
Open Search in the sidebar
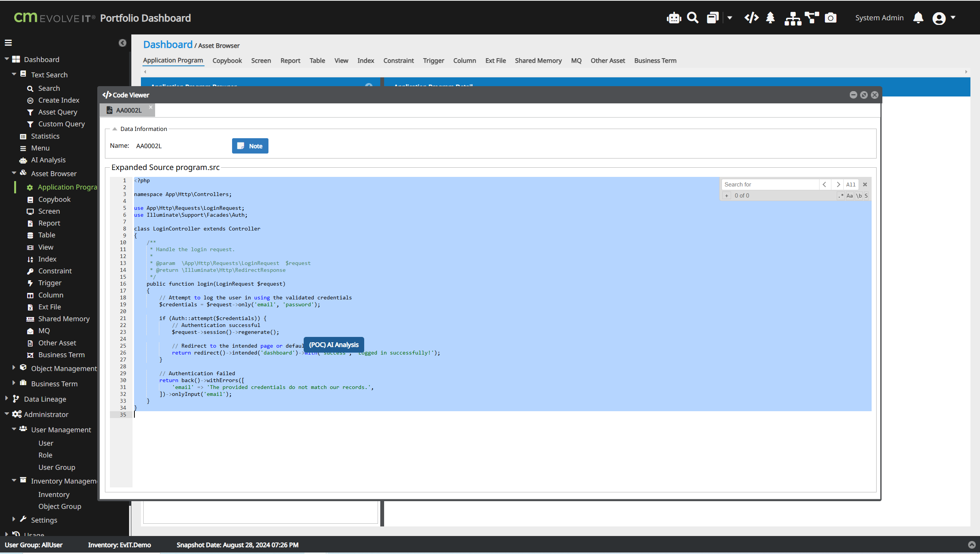pos(49,88)
